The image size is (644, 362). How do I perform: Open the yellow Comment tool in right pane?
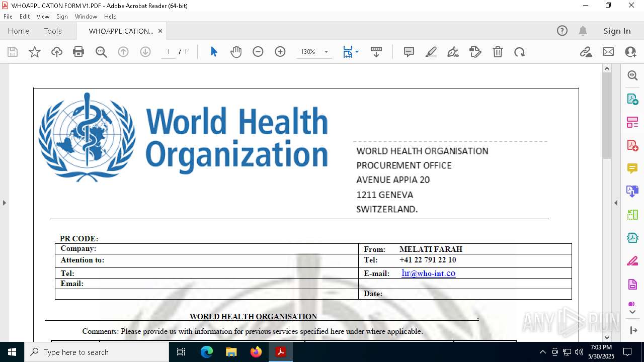[x=632, y=168]
